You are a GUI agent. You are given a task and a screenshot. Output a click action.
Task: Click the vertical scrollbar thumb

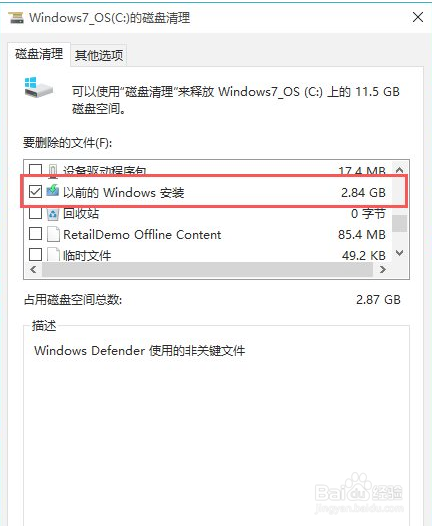(x=399, y=223)
